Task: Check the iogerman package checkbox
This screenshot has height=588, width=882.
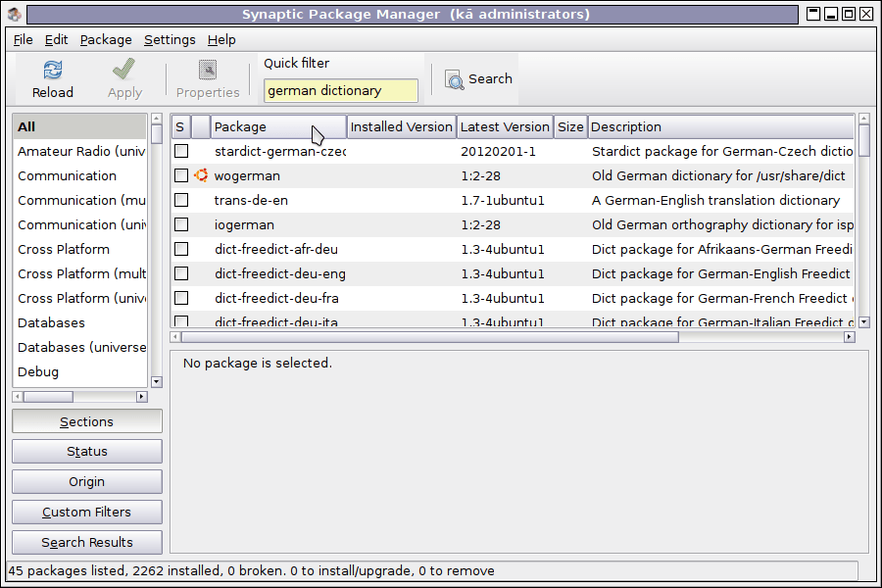Action: (181, 224)
